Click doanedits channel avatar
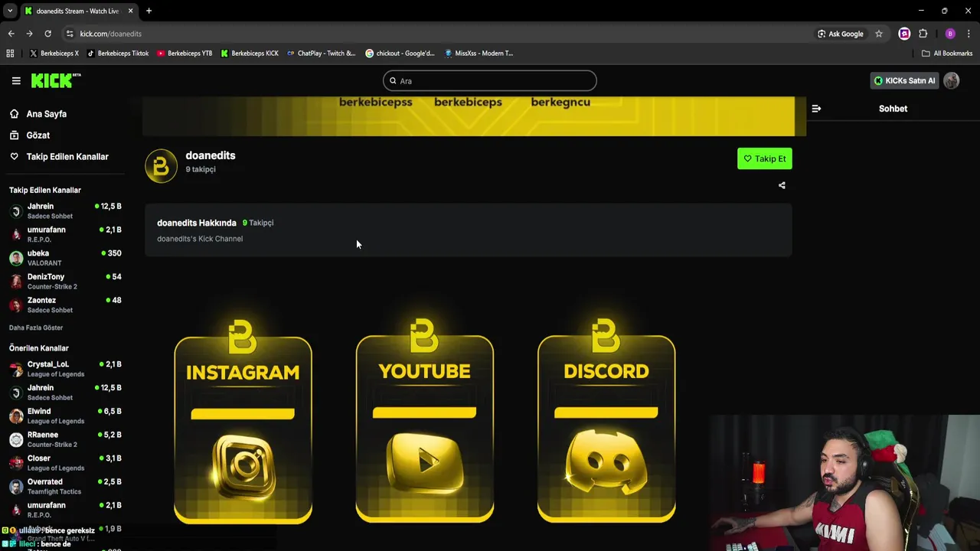The height and width of the screenshot is (551, 980). pos(161,165)
